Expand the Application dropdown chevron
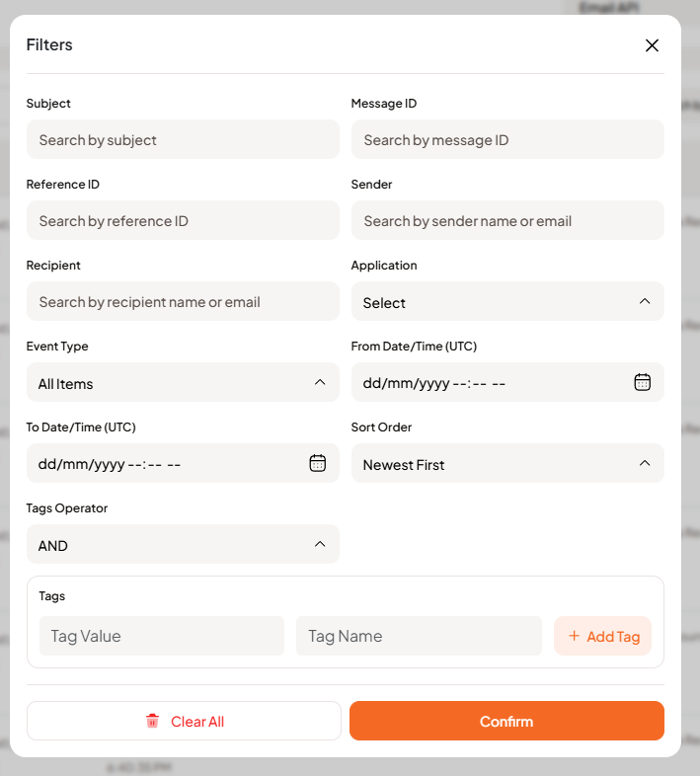The height and width of the screenshot is (776, 700). click(x=645, y=301)
